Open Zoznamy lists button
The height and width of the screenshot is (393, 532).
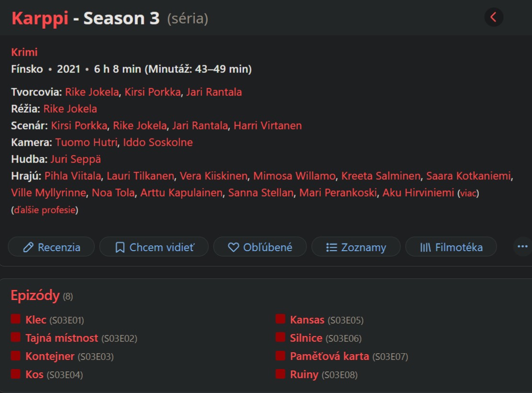coord(356,247)
